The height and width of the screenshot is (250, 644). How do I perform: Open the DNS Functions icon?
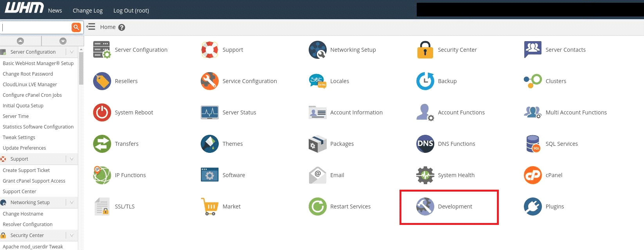pyautogui.click(x=425, y=144)
